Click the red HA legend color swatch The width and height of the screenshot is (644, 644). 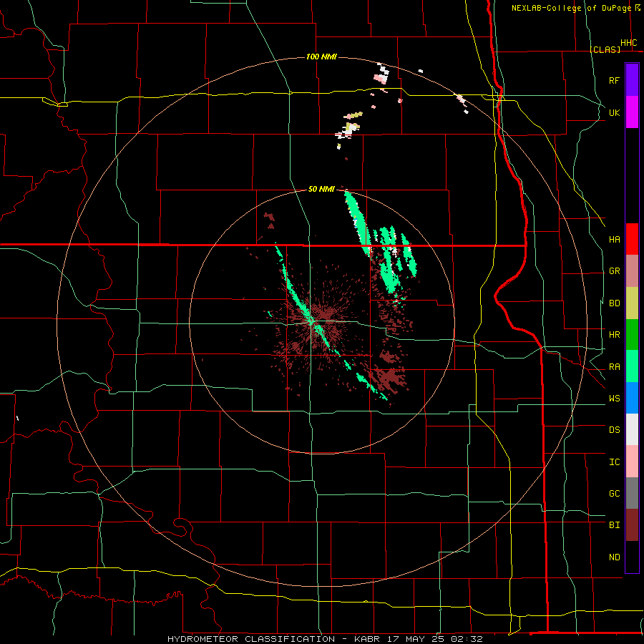pos(632,239)
